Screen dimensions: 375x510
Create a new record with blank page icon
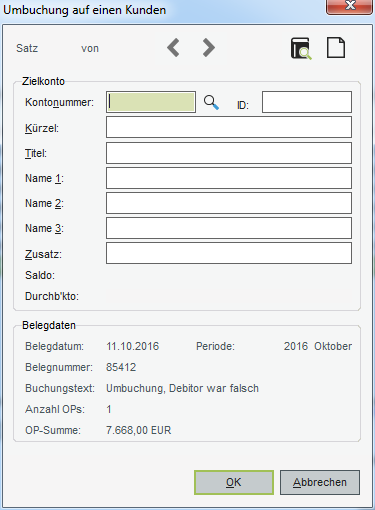(x=336, y=48)
